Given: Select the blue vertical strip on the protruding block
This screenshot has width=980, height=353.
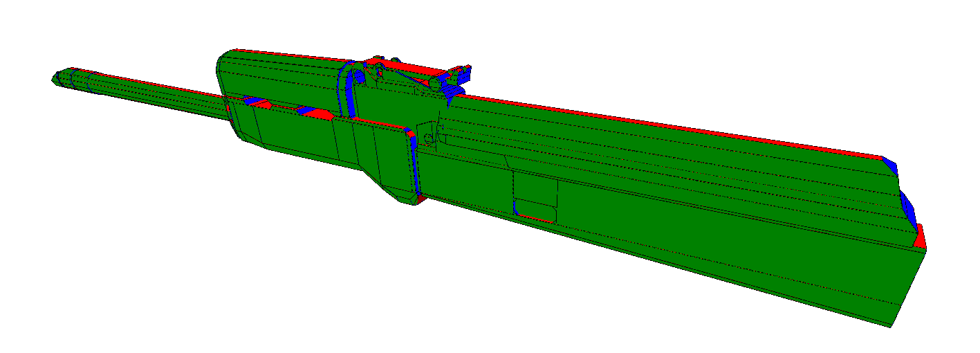Looking at the screenshot, I should click(x=415, y=163).
